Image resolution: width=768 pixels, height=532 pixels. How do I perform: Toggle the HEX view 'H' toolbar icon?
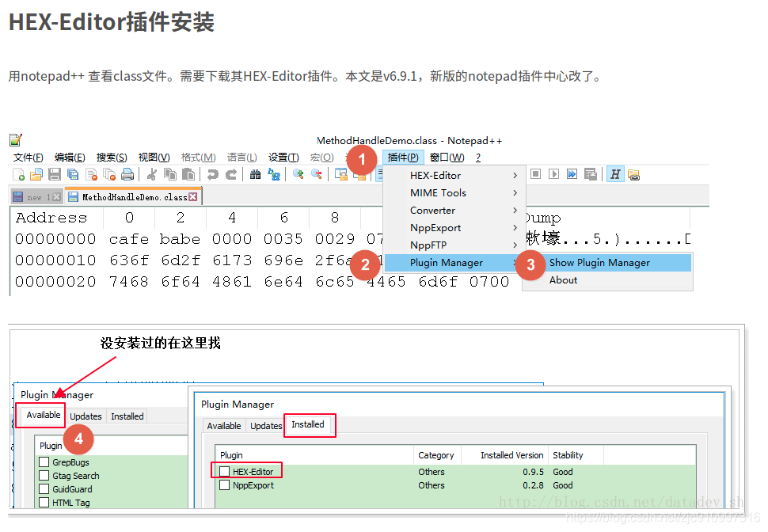point(615,174)
